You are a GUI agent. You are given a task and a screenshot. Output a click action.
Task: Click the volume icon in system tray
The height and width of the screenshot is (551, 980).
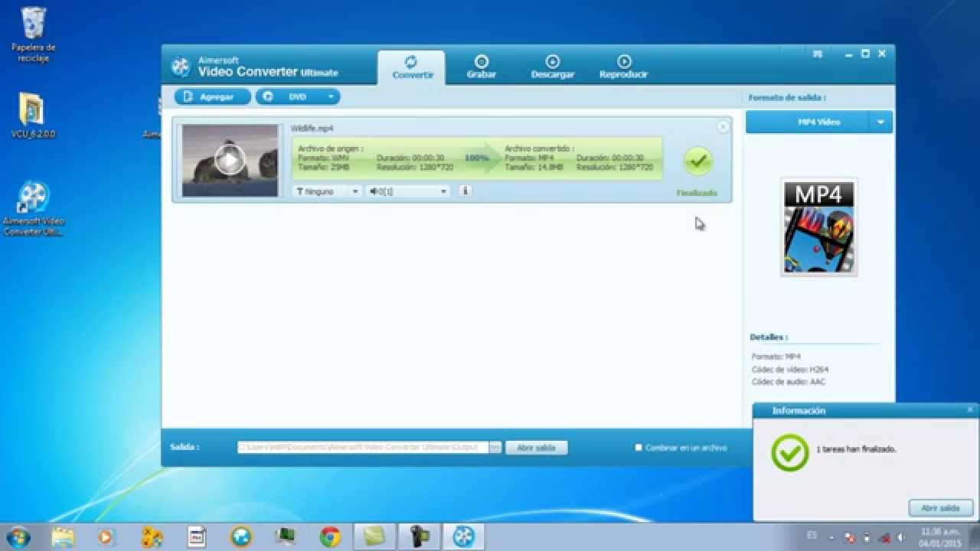[x=902, y=537]
